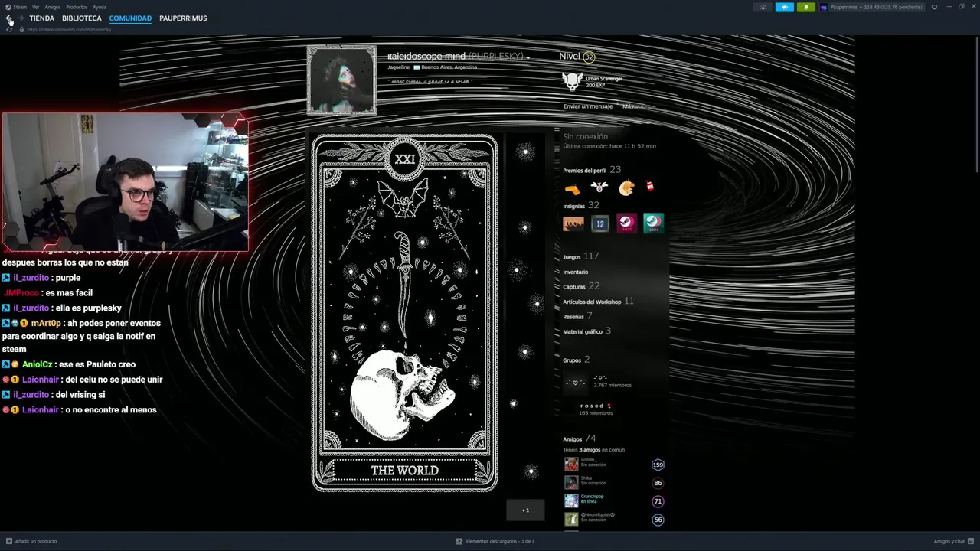Open Amigos y chat
This screenshot has height=551, width=980.
click(x=952, y=541)
